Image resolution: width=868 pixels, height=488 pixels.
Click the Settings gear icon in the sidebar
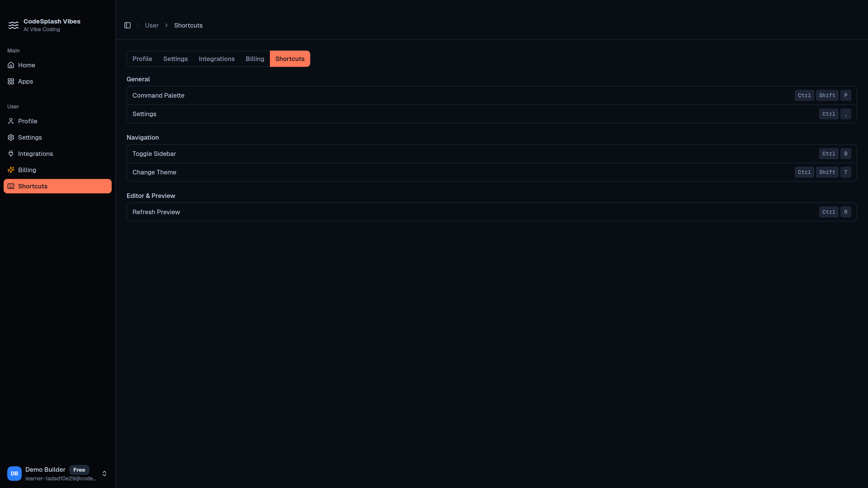[11, 137]
